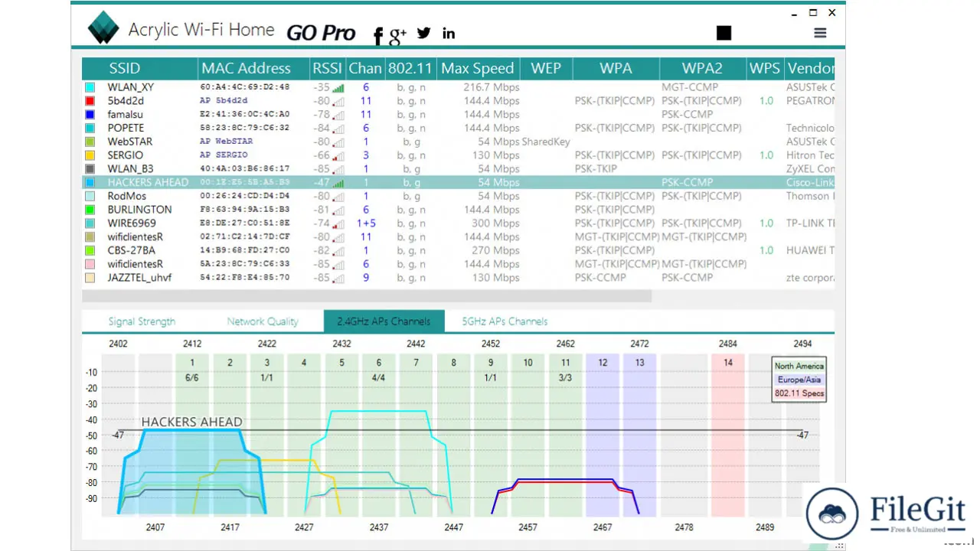
Task: Click the Acrylic Wi-Fi Home logo icon
Action: [103, 28]
